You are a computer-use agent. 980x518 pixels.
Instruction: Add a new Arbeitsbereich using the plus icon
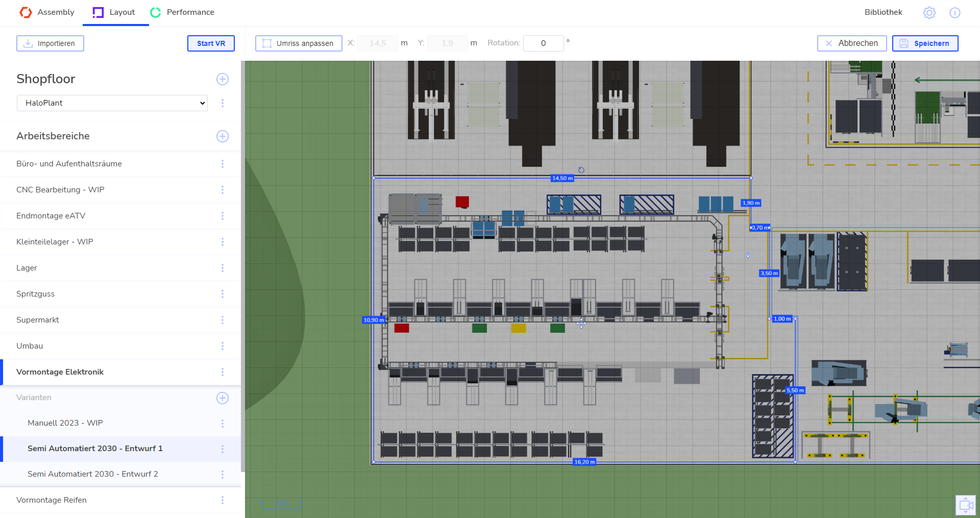point(223,136)
